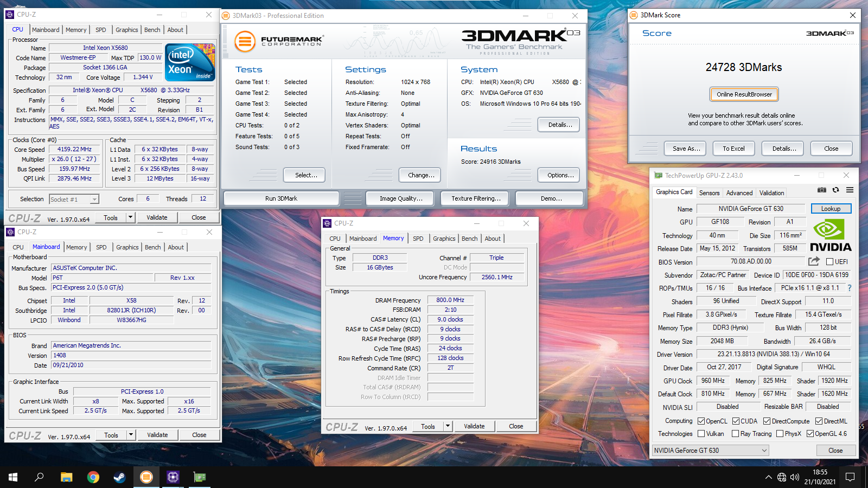Open Google Chrome from taskbar
868x488 pixels.
point(93,477)
